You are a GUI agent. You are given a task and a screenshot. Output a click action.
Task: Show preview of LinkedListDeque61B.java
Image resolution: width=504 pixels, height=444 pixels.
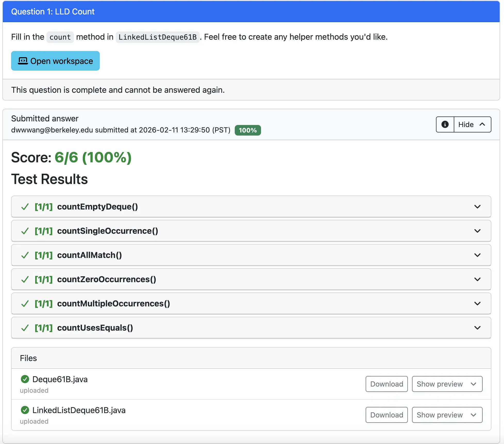[447, 415]
